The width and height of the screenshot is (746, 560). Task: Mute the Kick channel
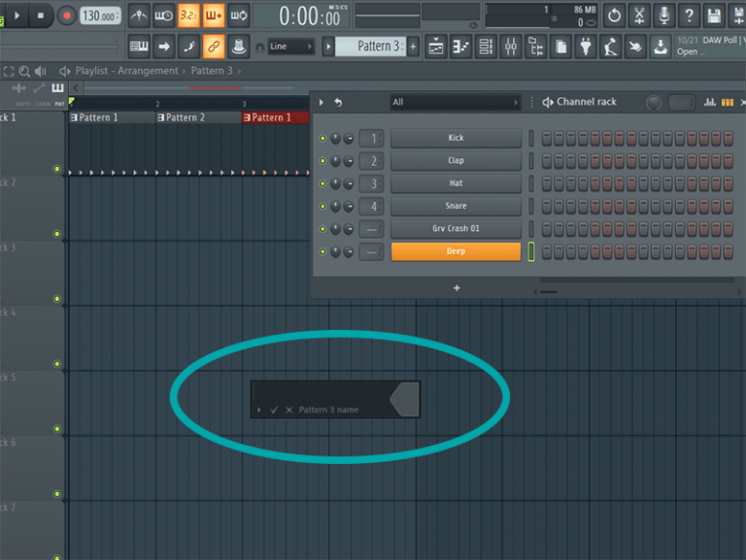point(322,139)
